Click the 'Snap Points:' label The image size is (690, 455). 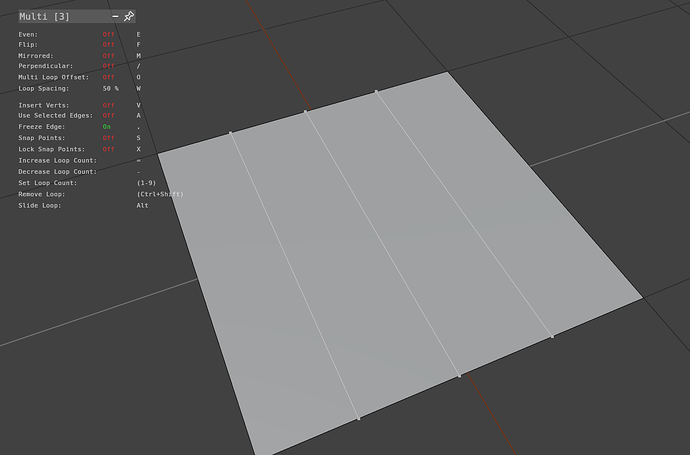point(41,138)
